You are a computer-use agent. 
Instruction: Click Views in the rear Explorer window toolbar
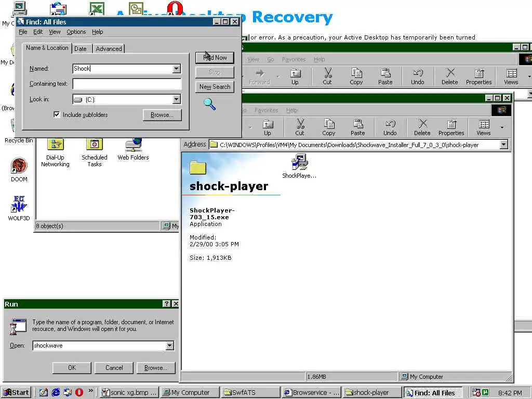pyautogui.click(x=511, y=77)
